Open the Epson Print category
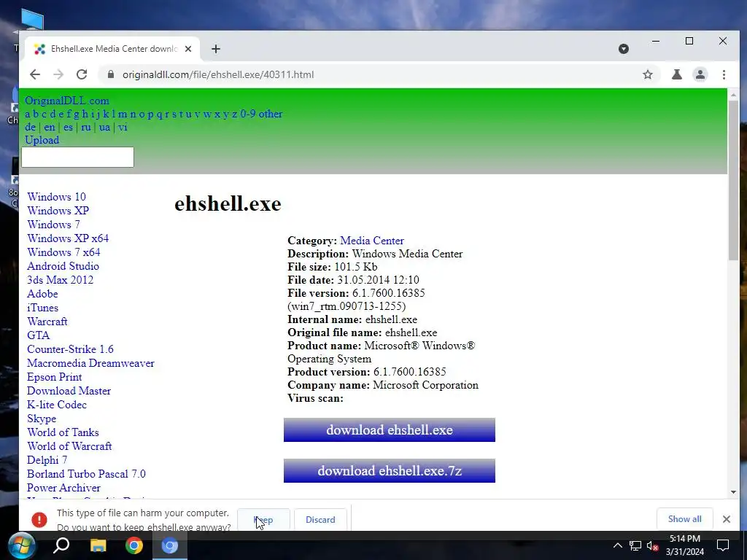Image resolution: width=747 pixels, height=560 pixels. click(54, 377)
